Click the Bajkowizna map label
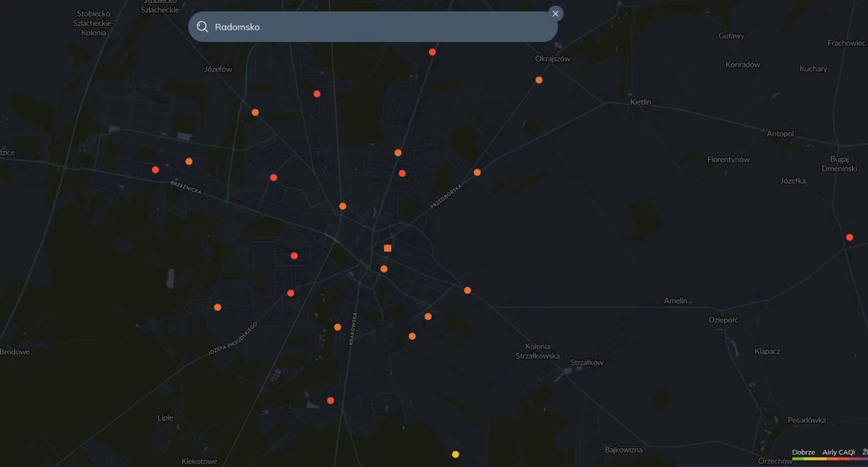Viewport: 868px width, 467px height. click(x=624, y=450)
